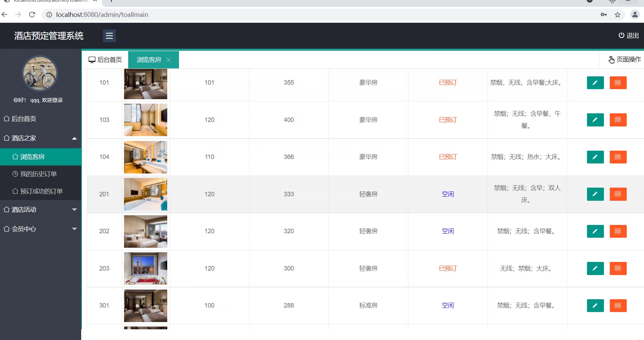Viewport: 644px width, 340px height.
Task: Click the edit pencil icon for room 101
Action: click(x=595, y=83)
